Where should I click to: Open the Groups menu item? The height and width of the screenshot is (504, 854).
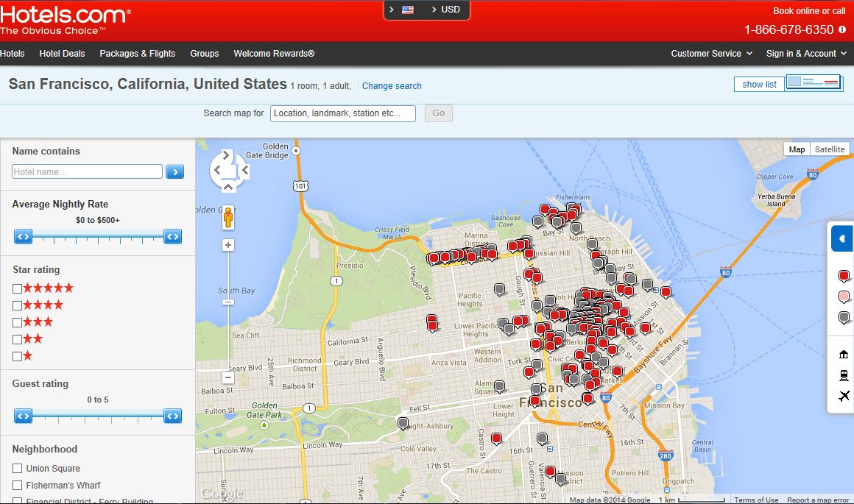pyautogui.click(x=204, y=53)
